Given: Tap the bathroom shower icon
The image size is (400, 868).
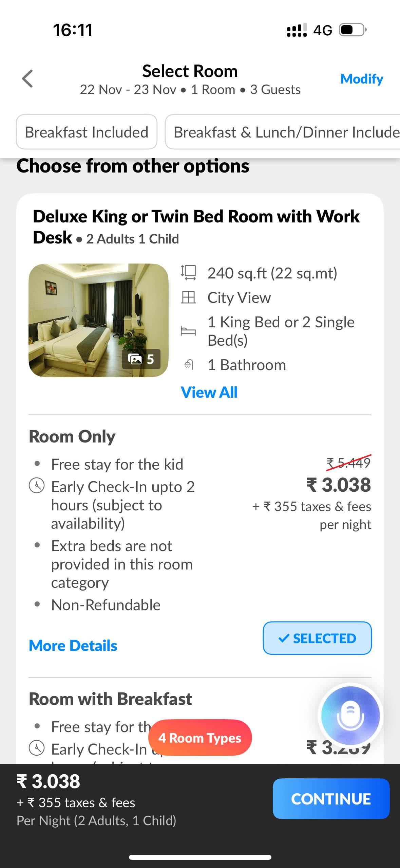Looking at the screenshot, I should (188, 365).
